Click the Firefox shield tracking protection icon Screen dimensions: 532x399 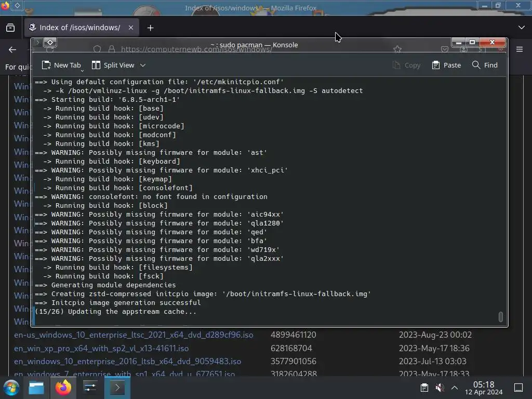click(x=97, y=49)
